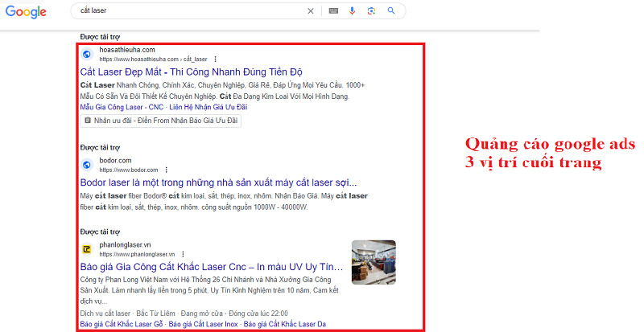
Task: Open Google Lens image search icon
Action: (371, 11)
